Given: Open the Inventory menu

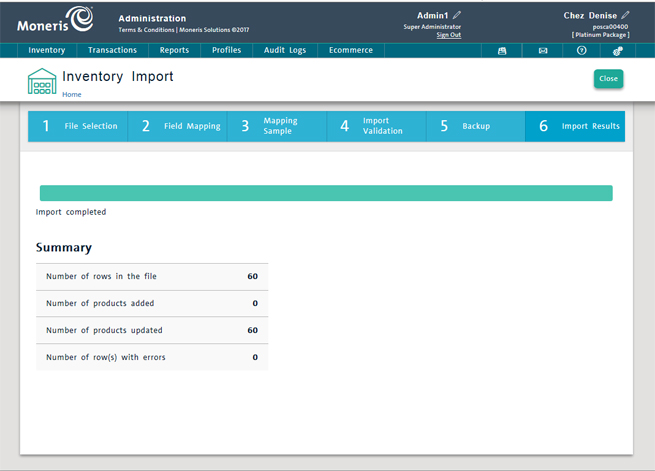Looking at the screenshot, I should (x=47, y=50).
